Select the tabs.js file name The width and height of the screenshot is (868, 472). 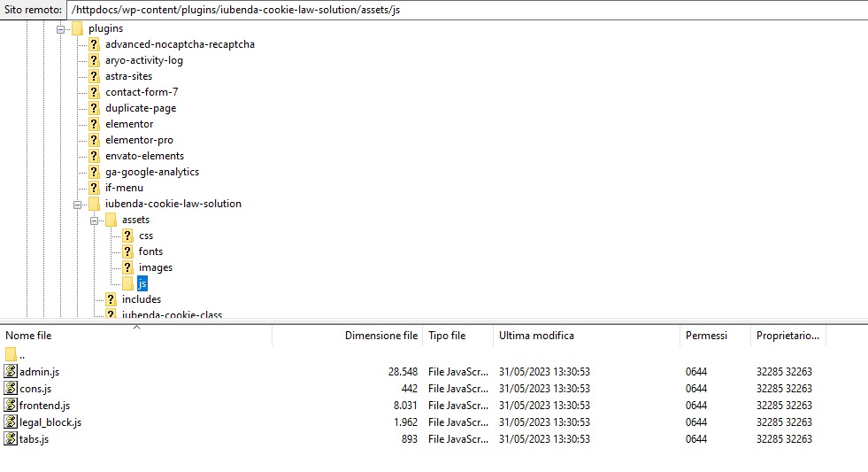coord(34,439)
